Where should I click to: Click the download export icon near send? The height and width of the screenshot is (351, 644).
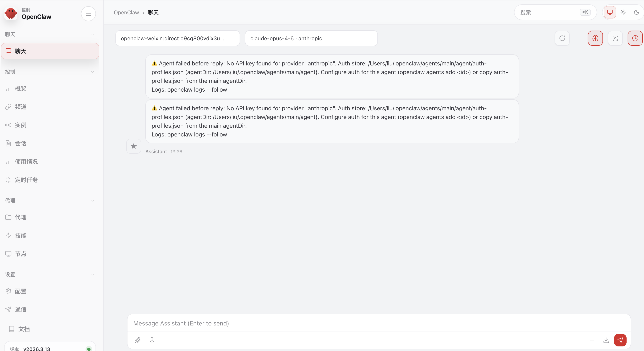606,340
